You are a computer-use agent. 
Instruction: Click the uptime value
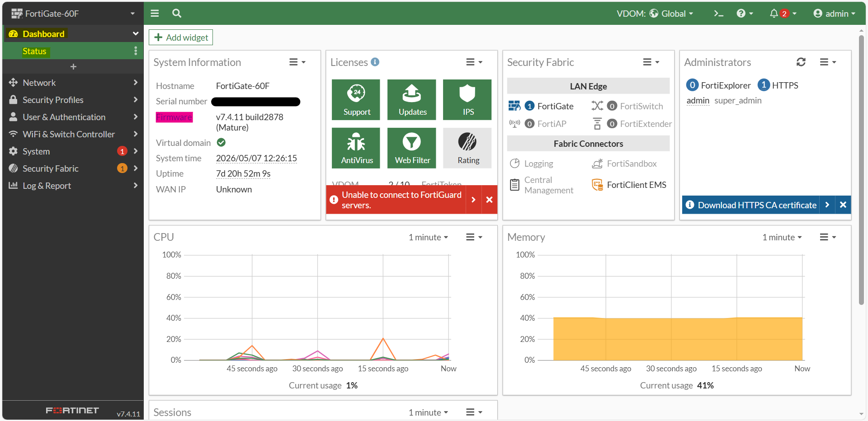point(243,173)
